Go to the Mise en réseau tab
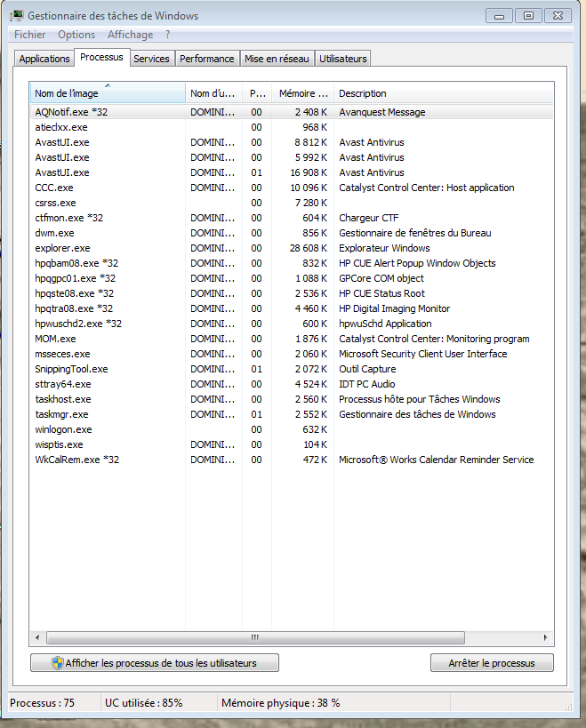586x728 pixels. point(277,59)
